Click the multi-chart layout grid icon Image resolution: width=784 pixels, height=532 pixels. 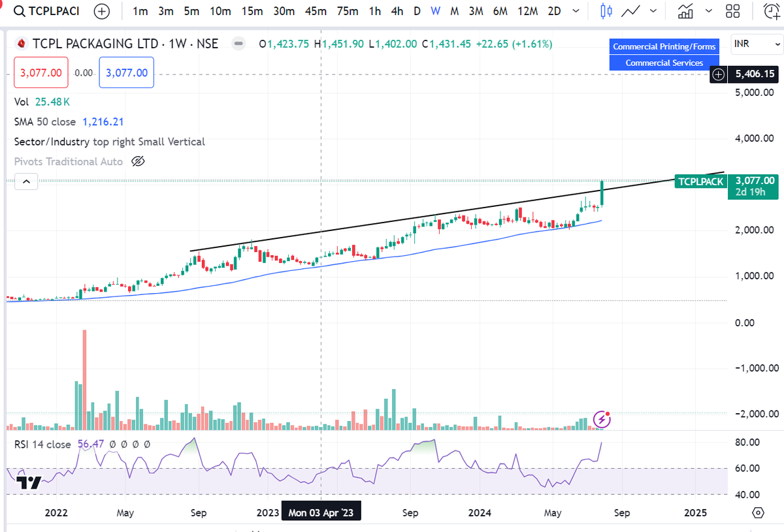734,11
